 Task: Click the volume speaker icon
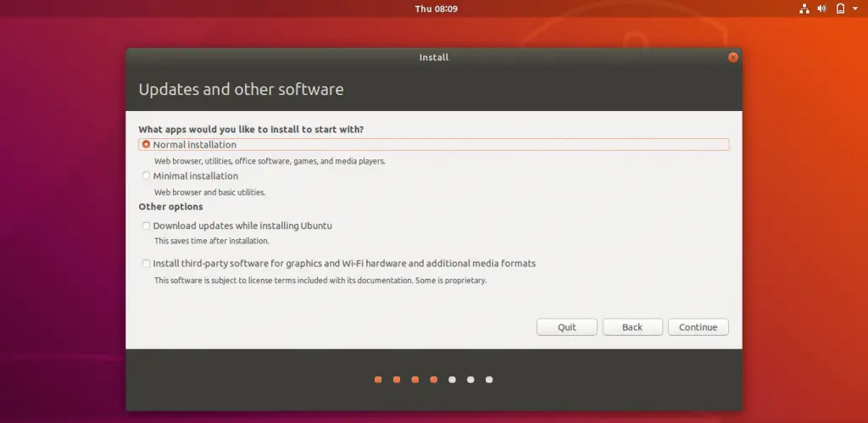tap(821, 8)
